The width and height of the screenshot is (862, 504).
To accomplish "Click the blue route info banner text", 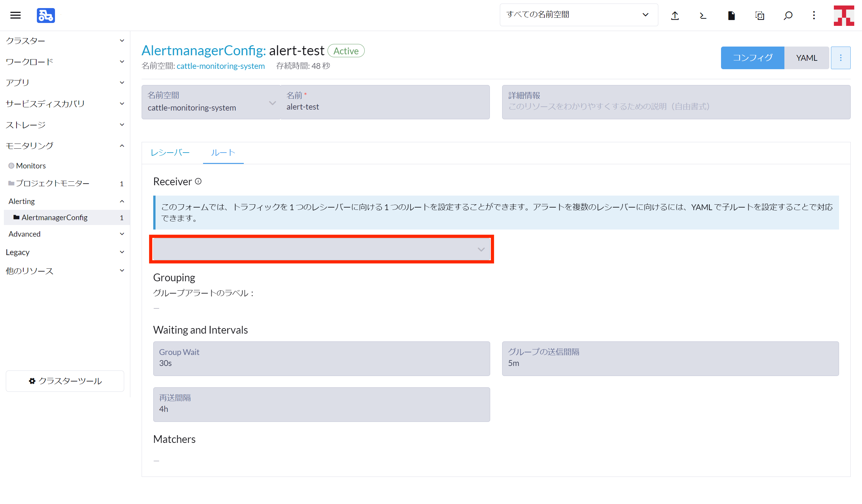I will pos(497,212).
